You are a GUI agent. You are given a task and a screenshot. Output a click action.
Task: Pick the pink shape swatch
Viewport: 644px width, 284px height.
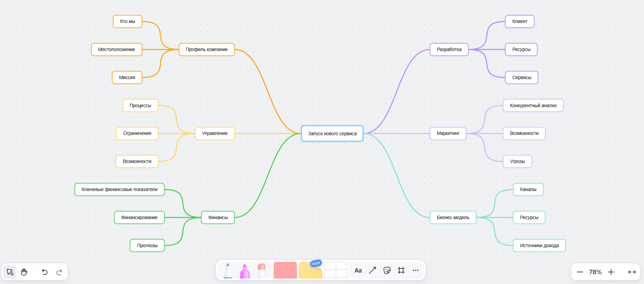tap(285, 270)
